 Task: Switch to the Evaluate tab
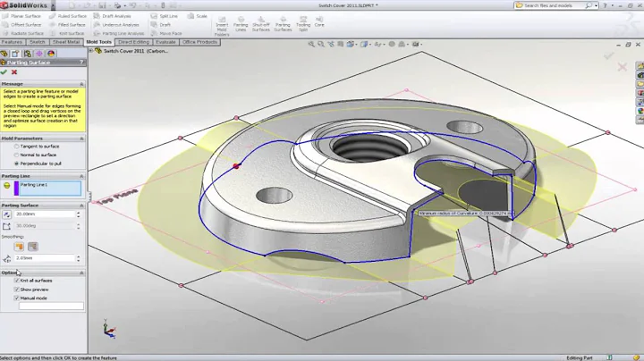click(x=165, y=42)
